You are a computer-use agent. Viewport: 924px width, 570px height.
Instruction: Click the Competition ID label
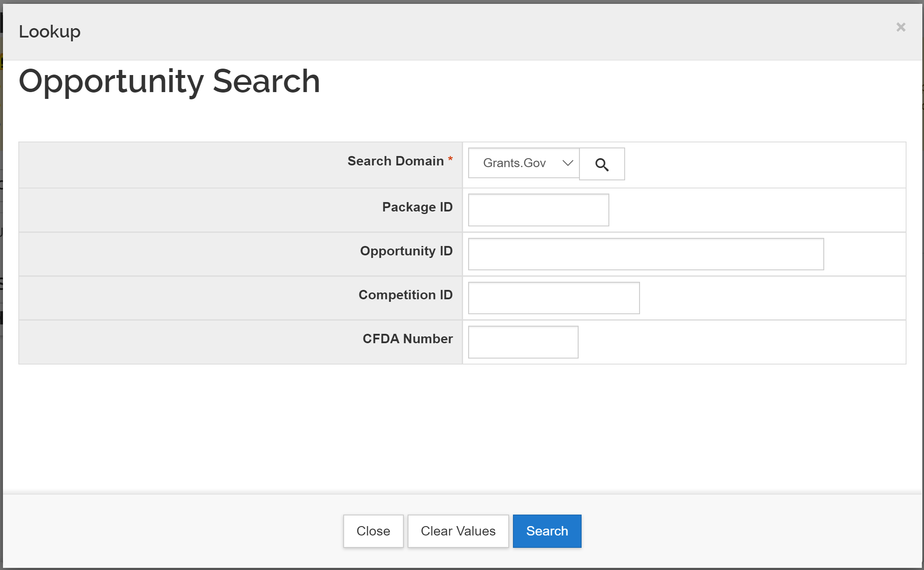(406, 295)
